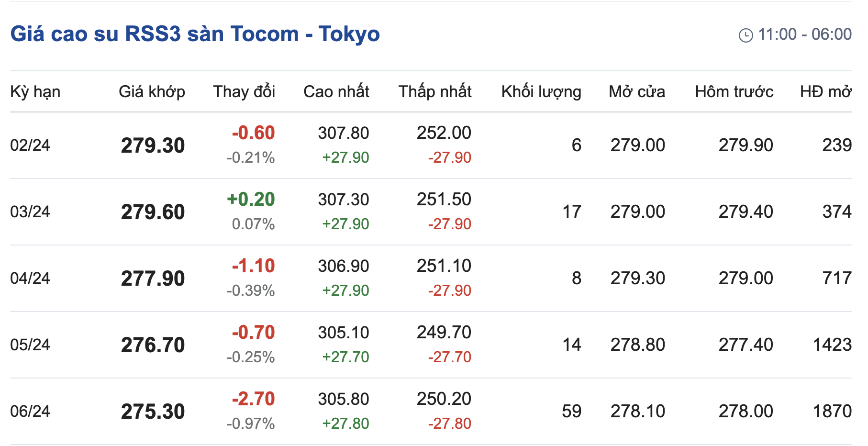Click the Thấp nhất column header
Viewport: 868px width, 446px height.
point(435,91)
